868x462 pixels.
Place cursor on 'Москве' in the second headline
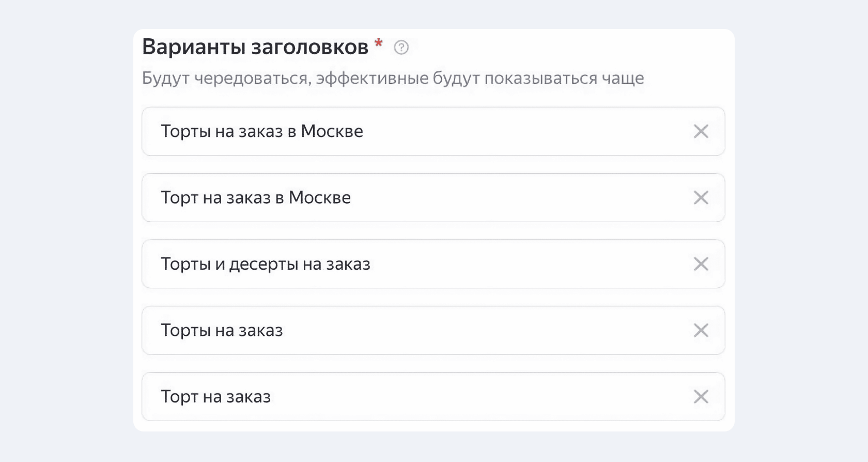click(x=320, y=197)
